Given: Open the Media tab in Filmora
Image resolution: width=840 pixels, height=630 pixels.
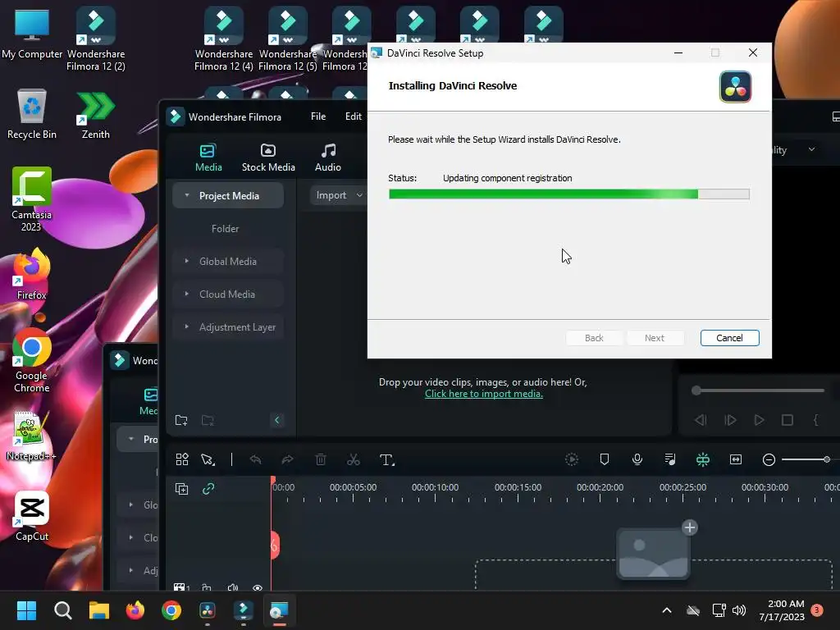Looking at the screenshot, I should coord(208,158).
